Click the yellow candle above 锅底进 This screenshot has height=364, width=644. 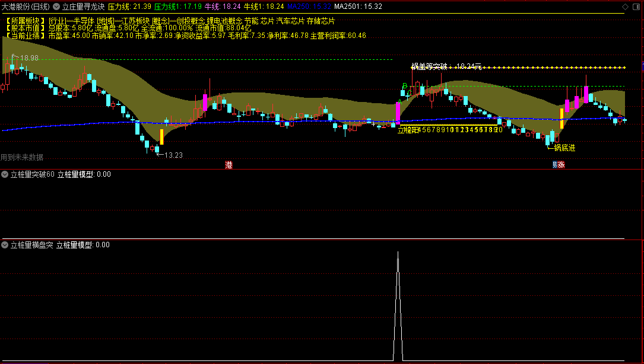tap(562, 119)
